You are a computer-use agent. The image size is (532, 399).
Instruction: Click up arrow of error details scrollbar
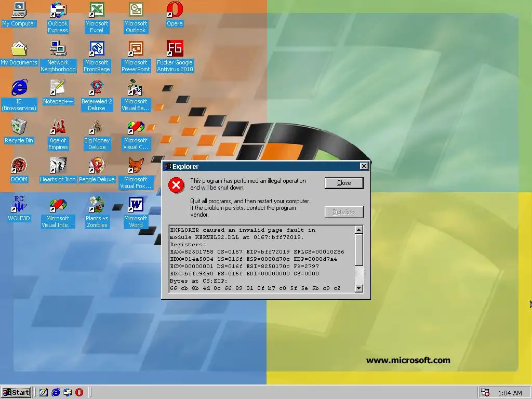pyautogui.click(x=358, y=230)
